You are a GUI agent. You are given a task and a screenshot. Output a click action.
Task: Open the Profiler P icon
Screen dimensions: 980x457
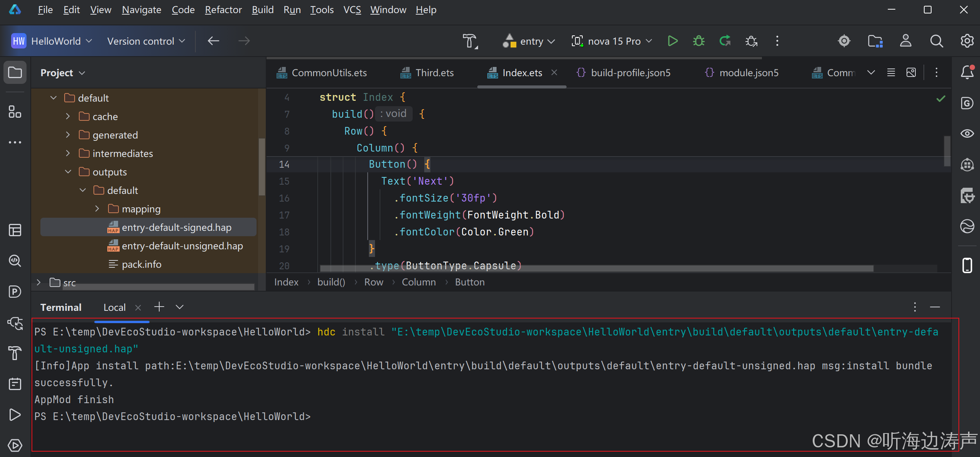15,292
